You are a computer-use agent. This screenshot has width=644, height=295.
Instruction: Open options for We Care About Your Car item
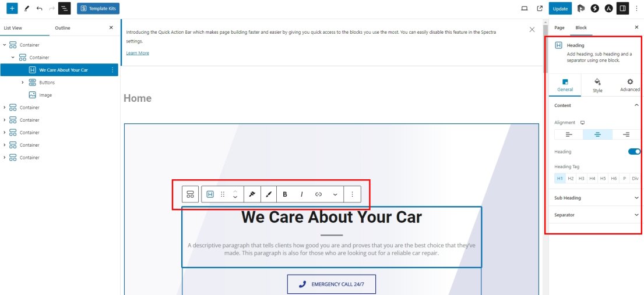tap(112, 70)
